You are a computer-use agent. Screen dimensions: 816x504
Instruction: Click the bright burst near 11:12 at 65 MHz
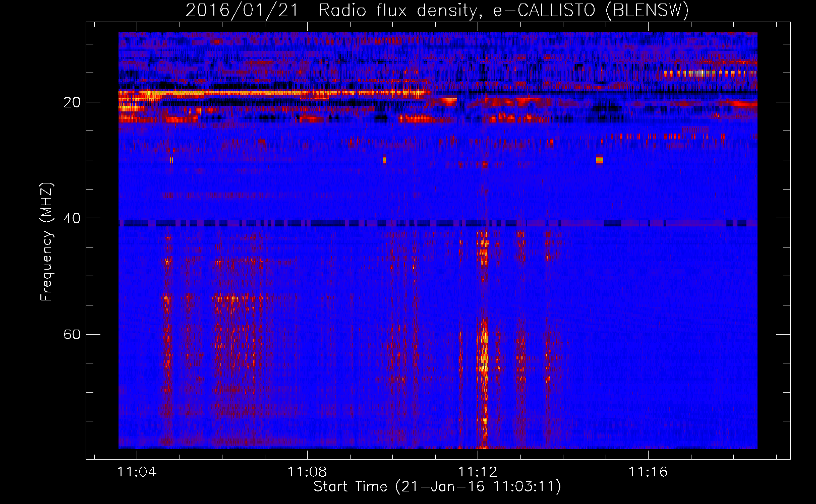[x=483, y=358]
